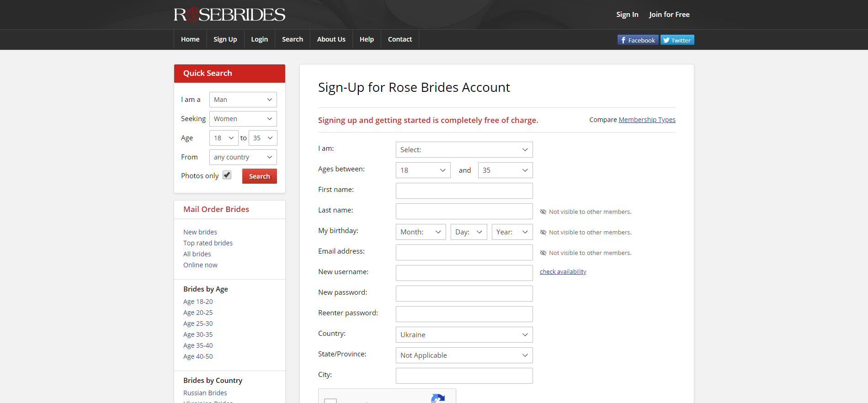Focus the Reenter password field
Image resolution: width=868 pixels, height=403 pixels.
coord(464,314)
